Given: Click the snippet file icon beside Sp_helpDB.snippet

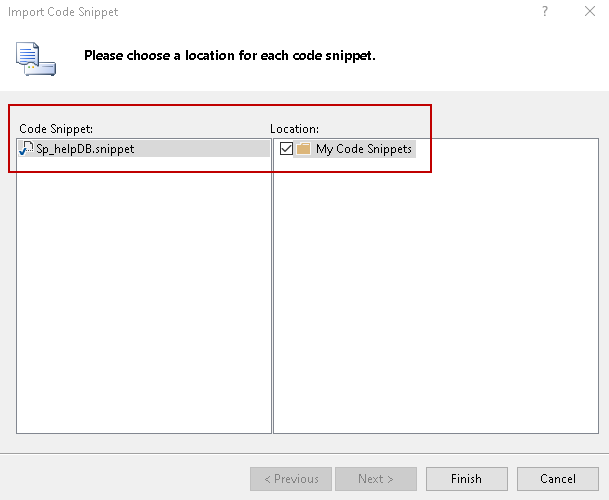Looking at the screenshot, I should (26, 149).
